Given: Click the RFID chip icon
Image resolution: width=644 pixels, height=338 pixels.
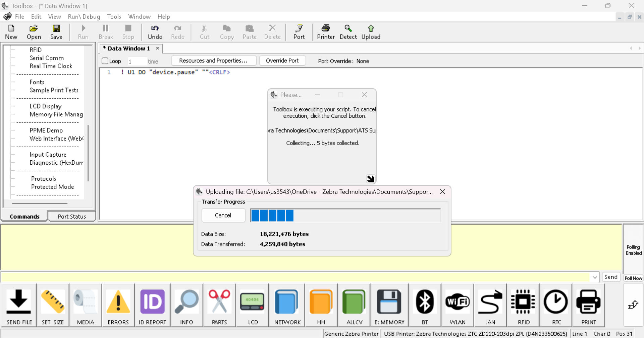Looking at the screenshot, I should [523, 302].
